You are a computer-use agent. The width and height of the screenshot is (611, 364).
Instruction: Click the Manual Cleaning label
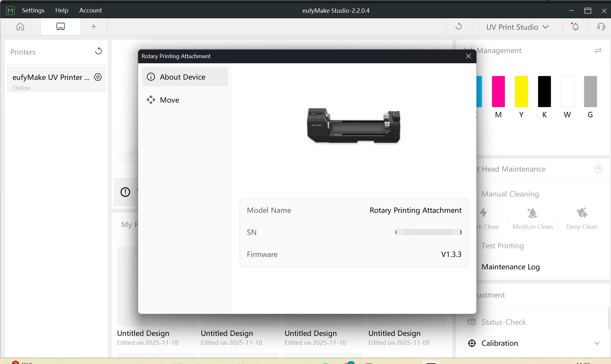(x=510, y=194)
